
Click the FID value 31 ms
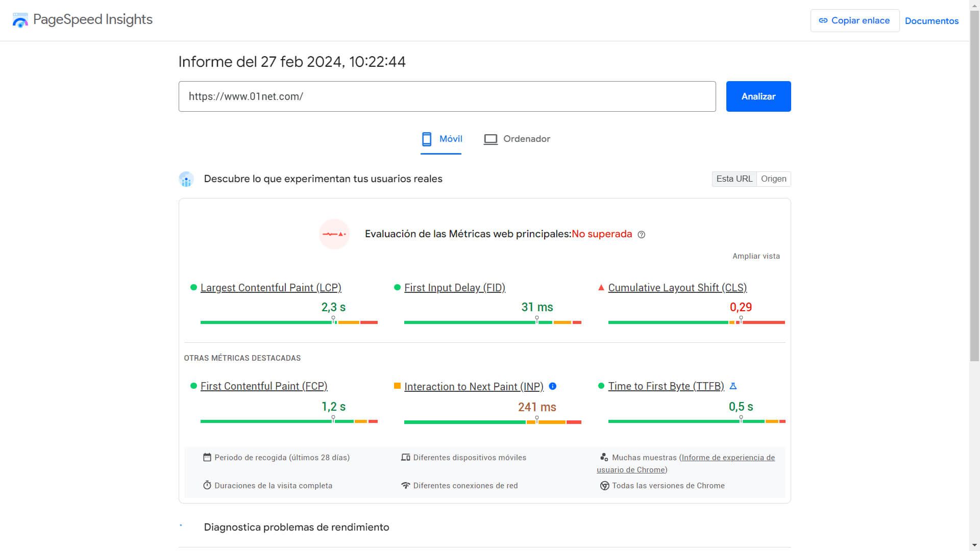pos(537,307)
